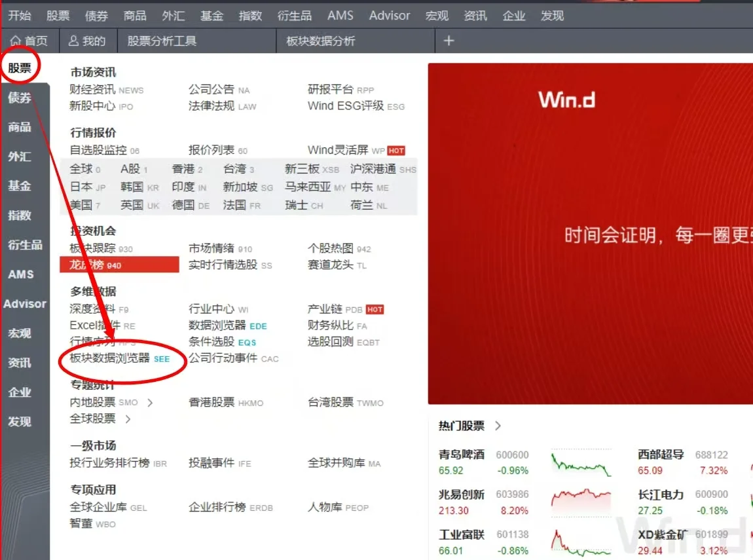Select A股 market quotes
The height and width of the screenshot is (560, 753).
point(134,169)
